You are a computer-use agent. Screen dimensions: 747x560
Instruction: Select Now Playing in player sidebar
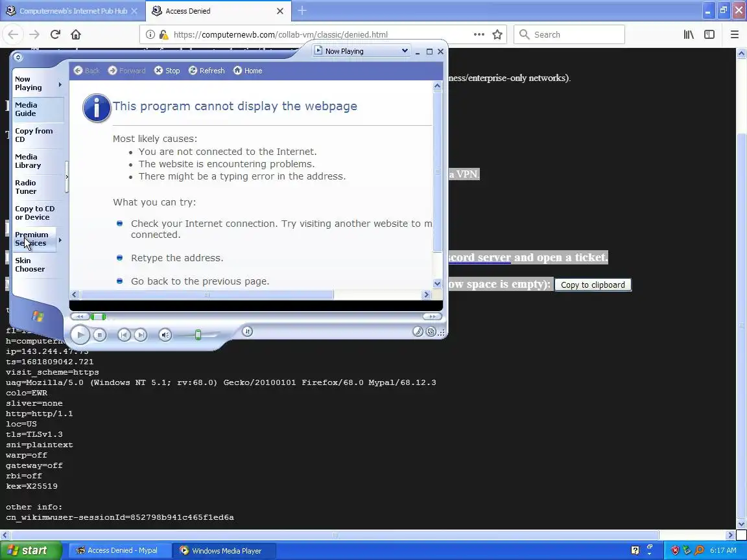(29, 84)
